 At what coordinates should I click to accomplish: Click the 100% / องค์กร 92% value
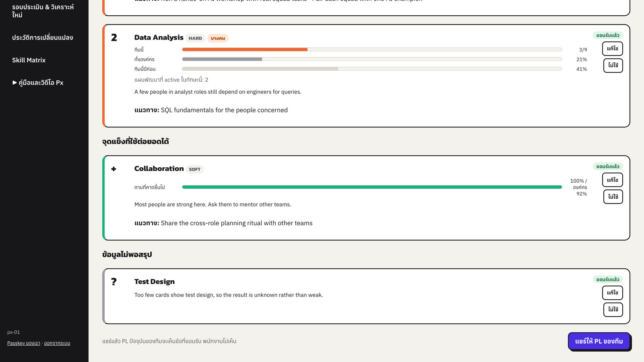(579, 187)
